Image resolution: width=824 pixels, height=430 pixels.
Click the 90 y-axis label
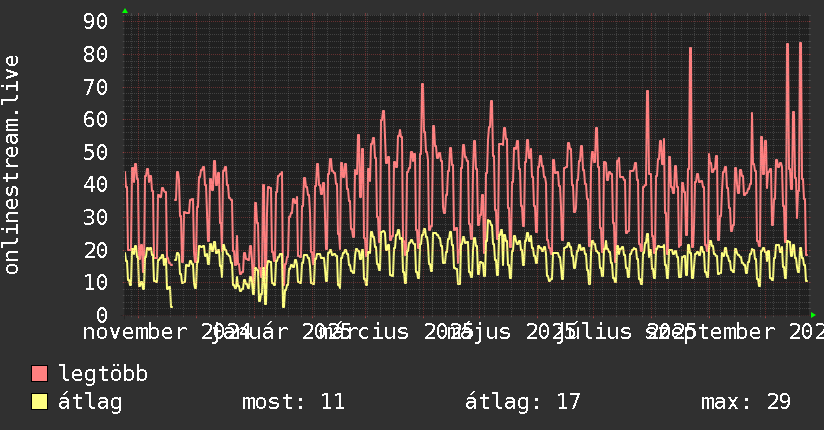(x=96, y=22)
